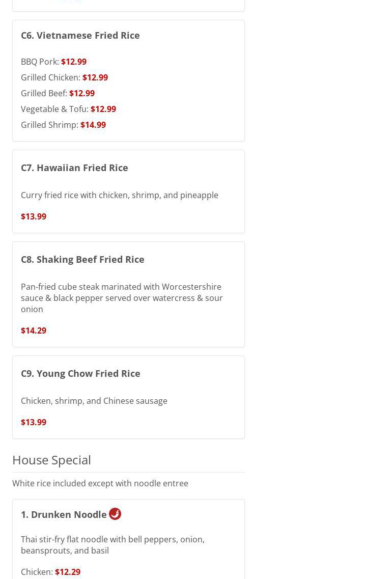Screen dimensions: 392x579
Task: Click the $13.99 price on Hawaiian Fried Rice
Action: (x=34, y=216)
